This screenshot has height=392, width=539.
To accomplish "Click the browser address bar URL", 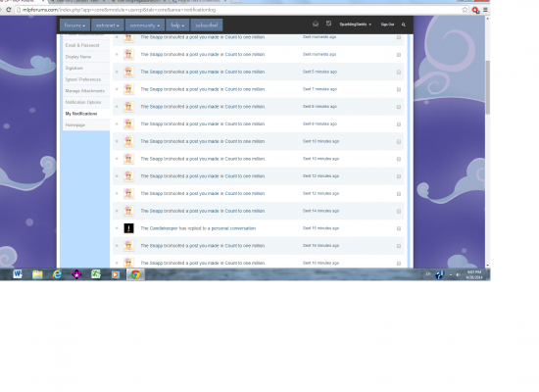I will (x=119, y=10).
